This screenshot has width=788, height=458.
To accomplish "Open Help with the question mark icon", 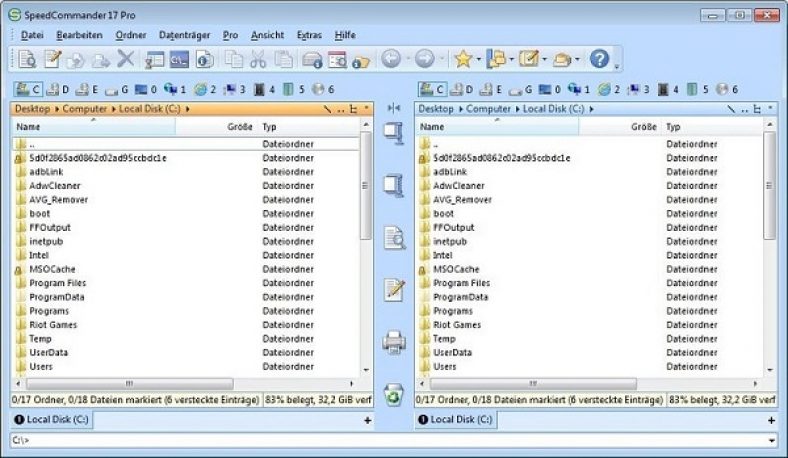I will click(x=599, y=59).
